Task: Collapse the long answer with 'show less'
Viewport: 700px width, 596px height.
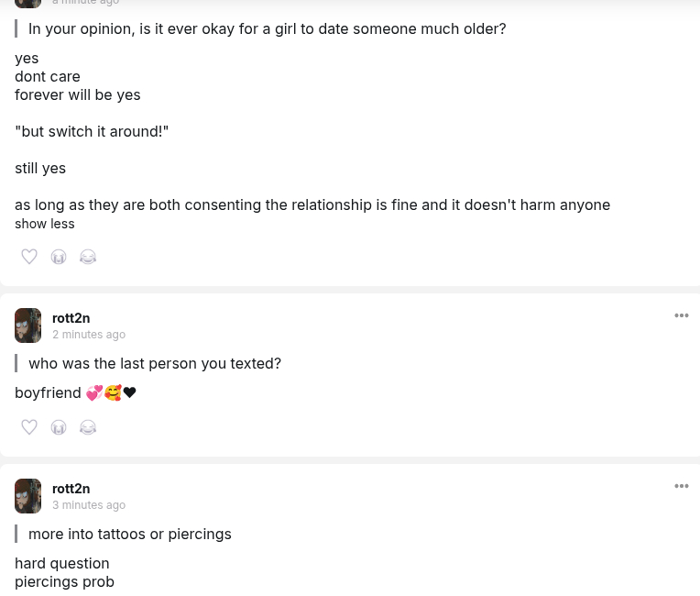Action: (45, 224)
